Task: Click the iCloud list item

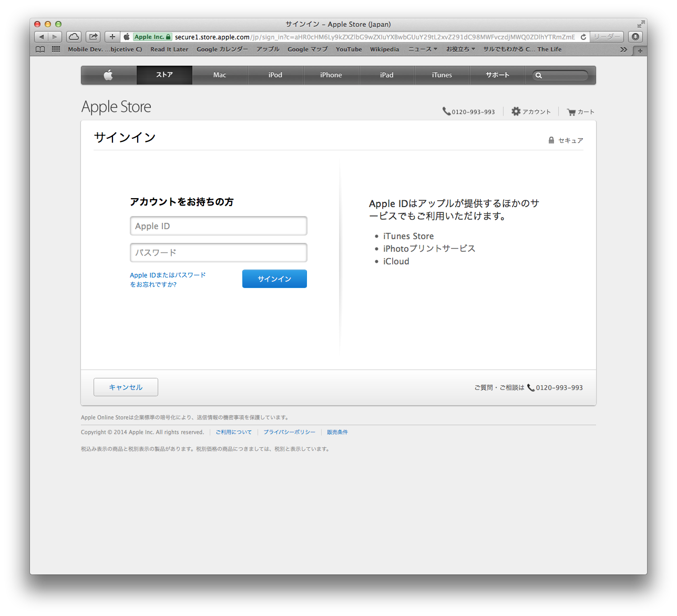Action: click(396, 262)
